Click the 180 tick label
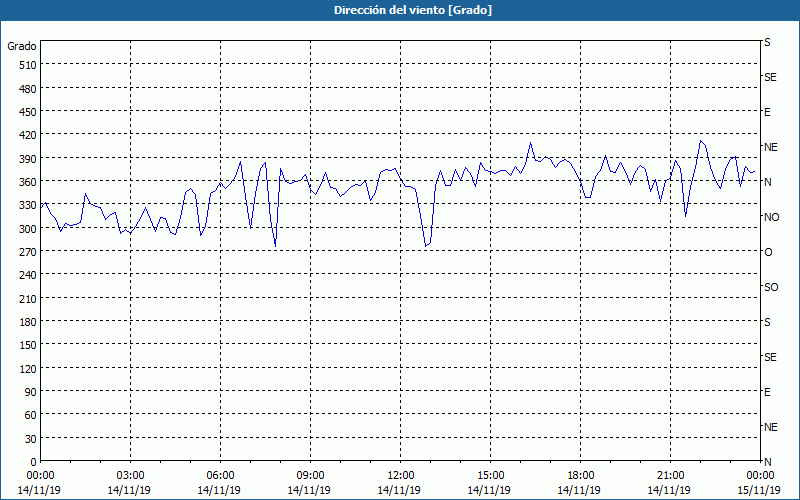Screen dimensions: 800x500 pos(28,322)
